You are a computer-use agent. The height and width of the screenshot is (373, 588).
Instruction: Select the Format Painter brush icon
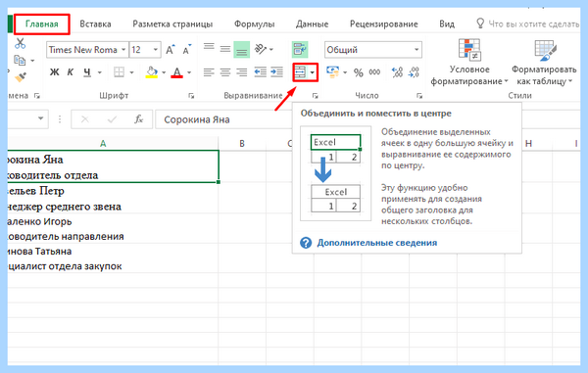tap(21, 77)
